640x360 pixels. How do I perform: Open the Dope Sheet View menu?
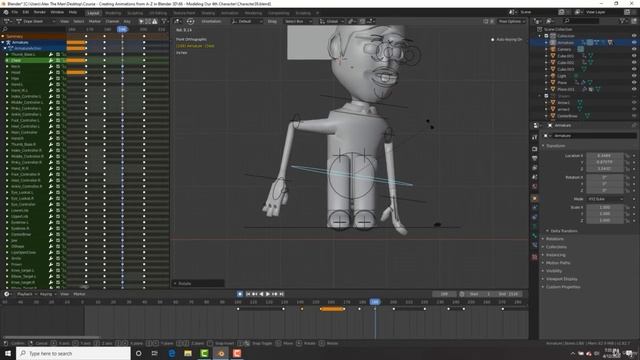pos(64,21)
